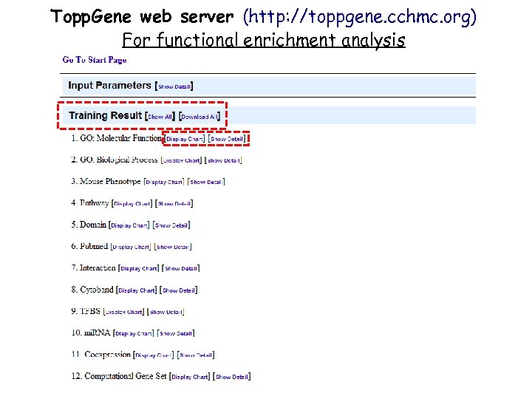Show Detail for TFBS
532x399 pixels.
166,312
